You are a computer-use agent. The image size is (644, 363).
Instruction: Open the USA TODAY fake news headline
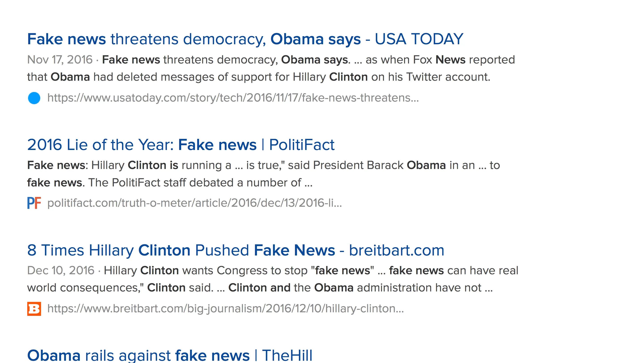[245, 39]
